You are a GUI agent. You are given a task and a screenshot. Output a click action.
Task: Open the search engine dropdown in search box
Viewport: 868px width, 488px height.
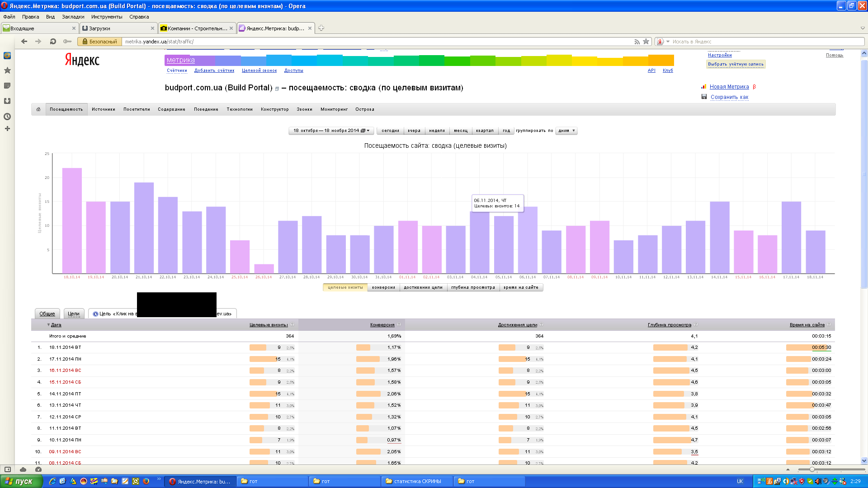pos(668,42)
